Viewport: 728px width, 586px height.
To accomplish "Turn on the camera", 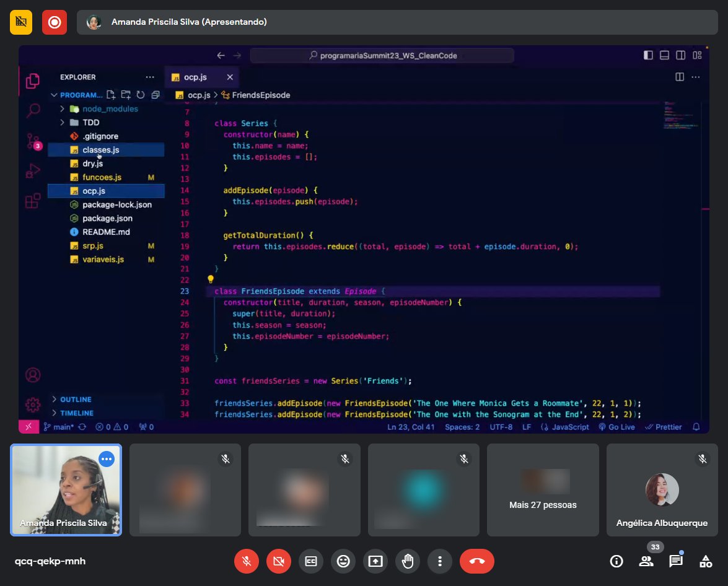I will pyautogui.click(x=279, y=561).
